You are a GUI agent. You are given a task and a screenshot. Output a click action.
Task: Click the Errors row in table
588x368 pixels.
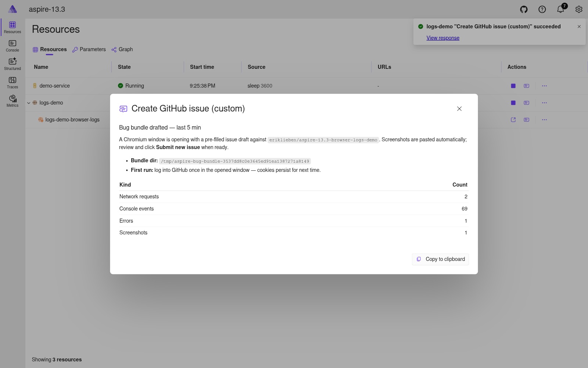point(293,221)
